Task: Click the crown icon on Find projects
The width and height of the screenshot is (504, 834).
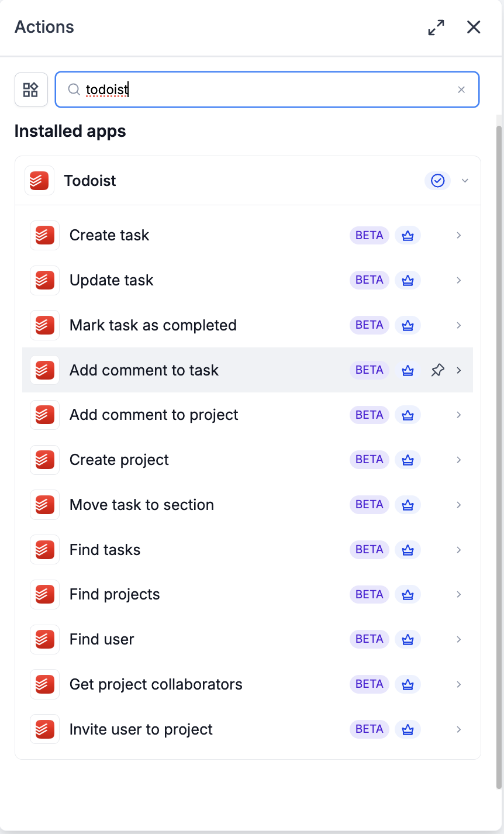Action: (x=408, y=594)
